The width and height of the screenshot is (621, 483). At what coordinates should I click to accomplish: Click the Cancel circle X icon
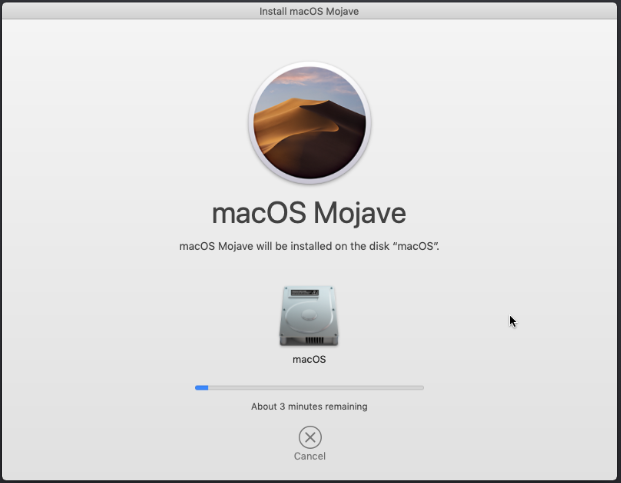coord(310,436)
